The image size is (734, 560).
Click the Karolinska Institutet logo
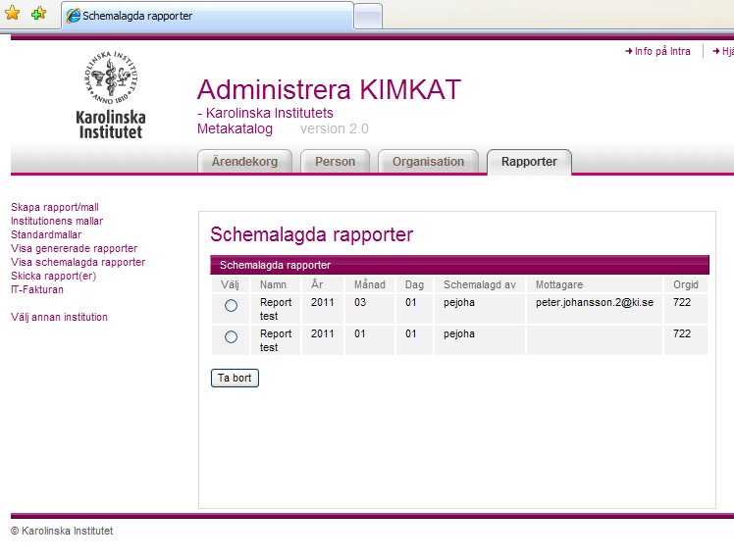tap(111, 95)
